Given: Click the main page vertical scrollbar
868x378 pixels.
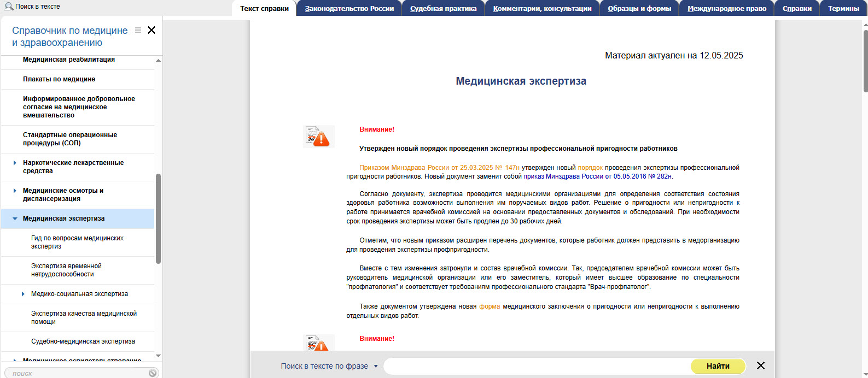Looking at the screenshot, I should click(865, 61).
